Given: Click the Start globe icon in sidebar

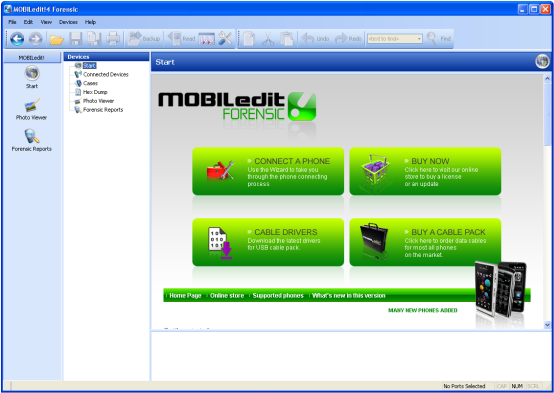Looking at the screenshot, I should [x=32, y=77].
